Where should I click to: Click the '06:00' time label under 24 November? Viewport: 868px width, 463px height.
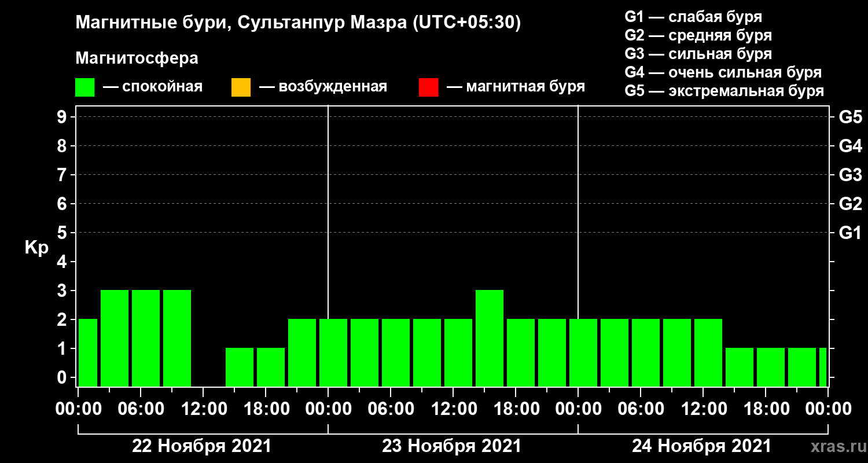click(x=641, y=409)
